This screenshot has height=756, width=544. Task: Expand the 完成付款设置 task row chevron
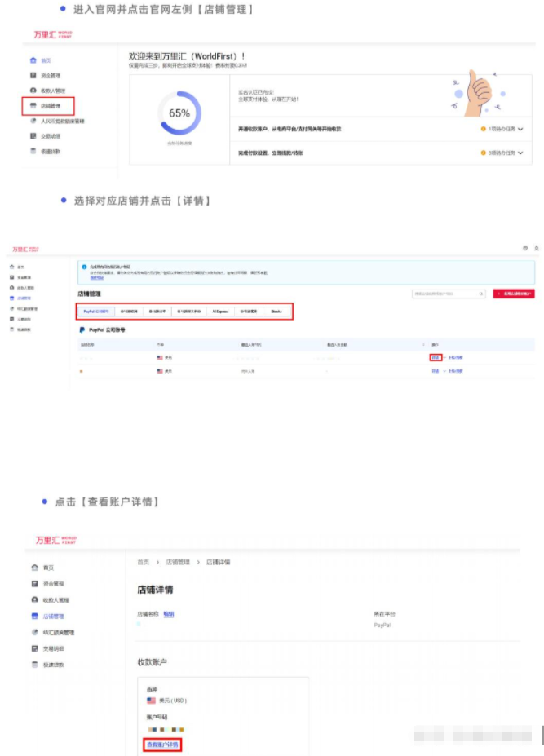[x=520, y=153]
